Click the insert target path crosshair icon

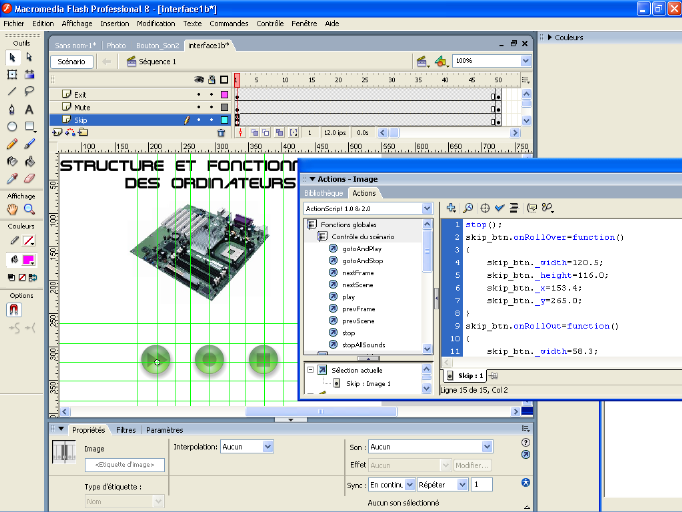pos(483,208)
